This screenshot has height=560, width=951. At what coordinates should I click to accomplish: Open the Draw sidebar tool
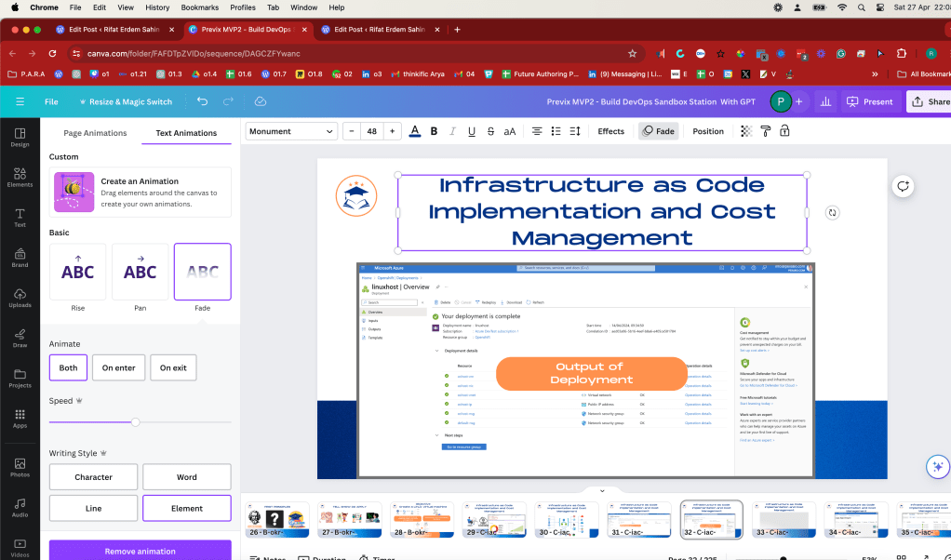(x=20, y=339)
